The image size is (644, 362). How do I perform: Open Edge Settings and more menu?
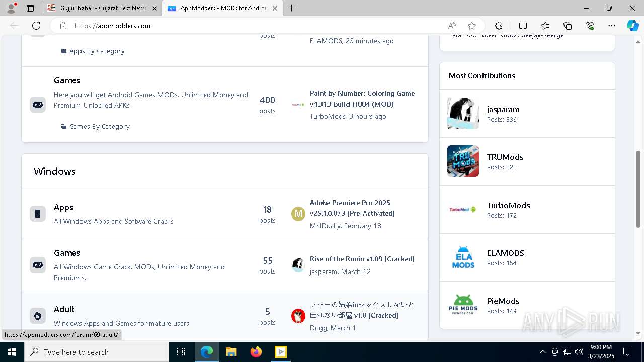tap(612, 26)
